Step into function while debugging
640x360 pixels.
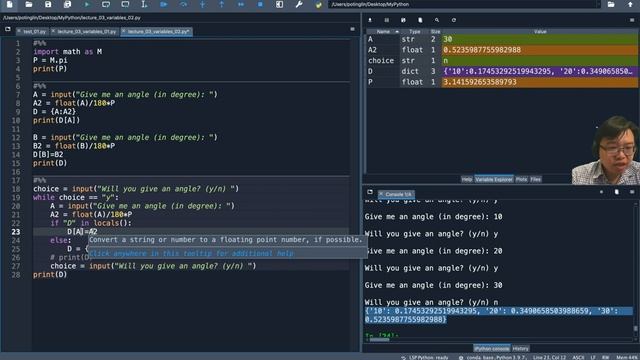[202, 4]
